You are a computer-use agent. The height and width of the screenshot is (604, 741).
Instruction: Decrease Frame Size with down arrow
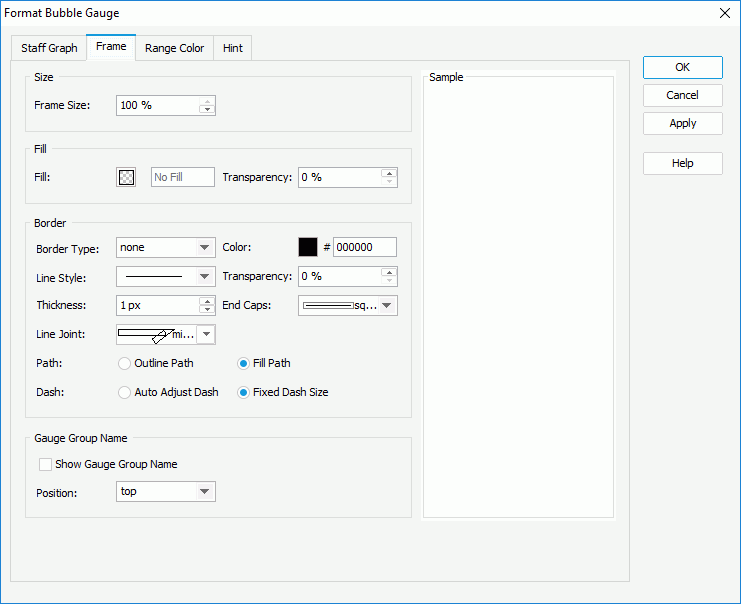click(207, 110)
